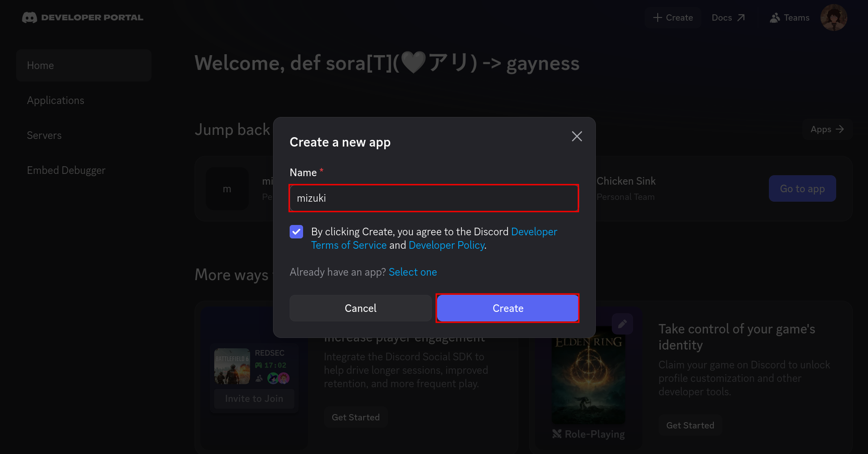Click the REDSEC activity title
Screen dimensions: 868x454
tap(269, 353)
